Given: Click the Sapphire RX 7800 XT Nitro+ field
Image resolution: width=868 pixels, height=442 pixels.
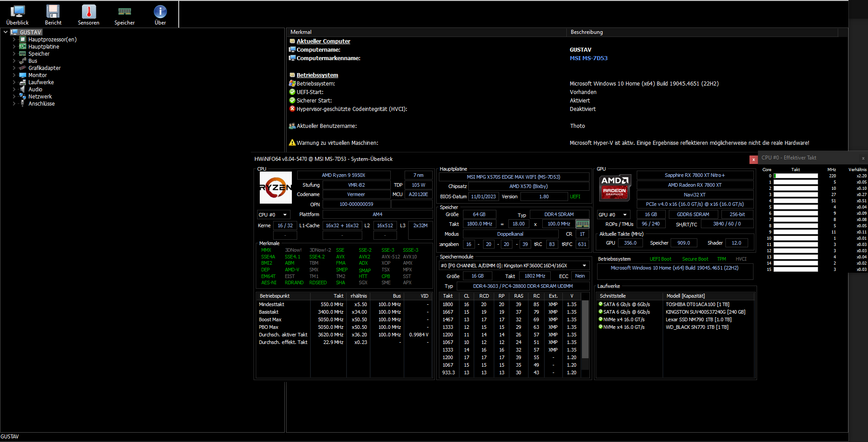Looking at the screenshot, I should (695, 175).
